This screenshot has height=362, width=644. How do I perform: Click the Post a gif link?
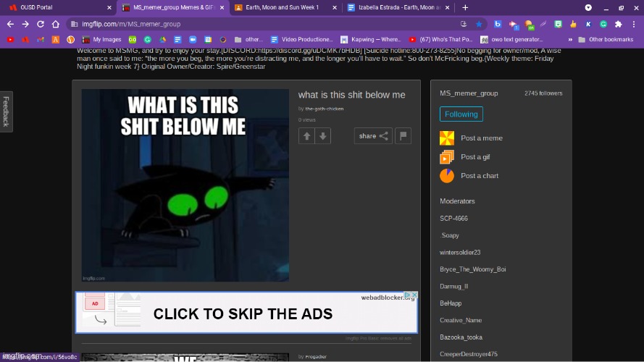coord(475,157)
